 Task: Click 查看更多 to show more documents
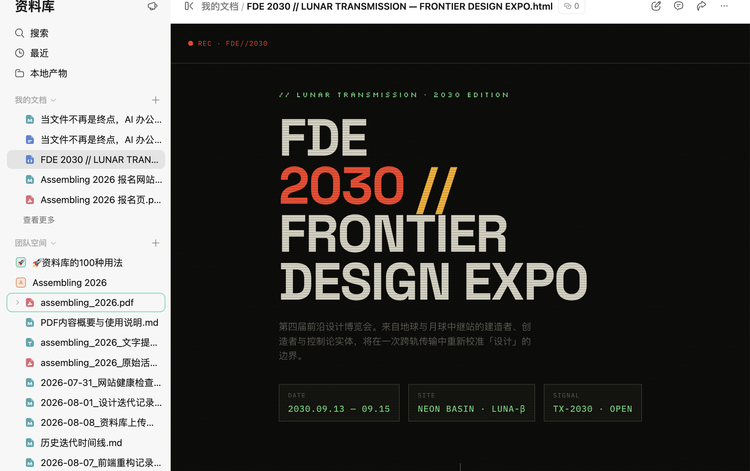(39, 220)
